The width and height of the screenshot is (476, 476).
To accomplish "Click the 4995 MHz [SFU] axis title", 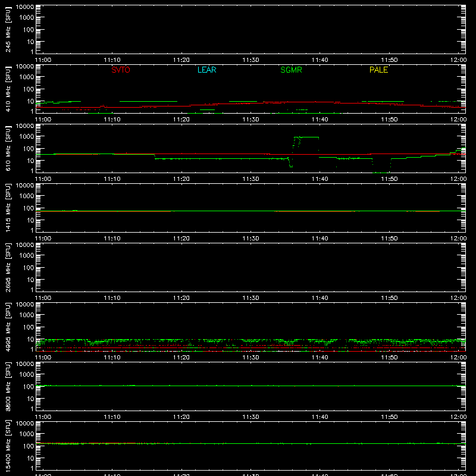I will (8, 327).
